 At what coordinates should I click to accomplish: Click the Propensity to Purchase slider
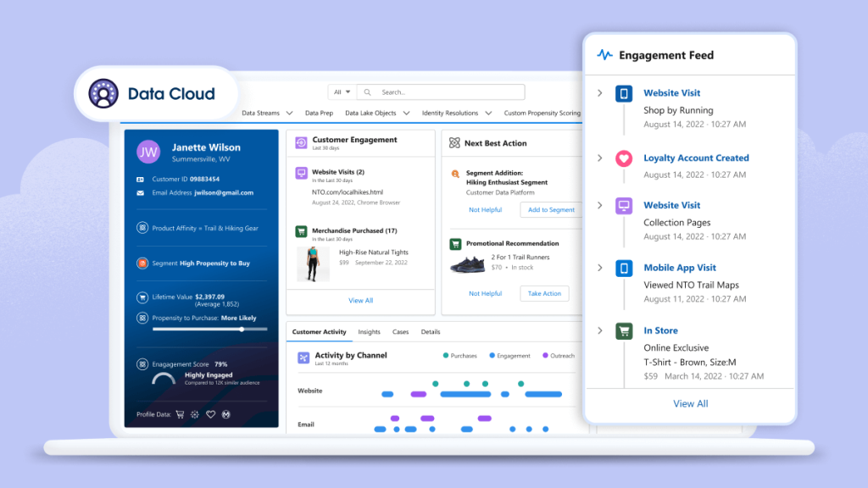coord(209,329)
